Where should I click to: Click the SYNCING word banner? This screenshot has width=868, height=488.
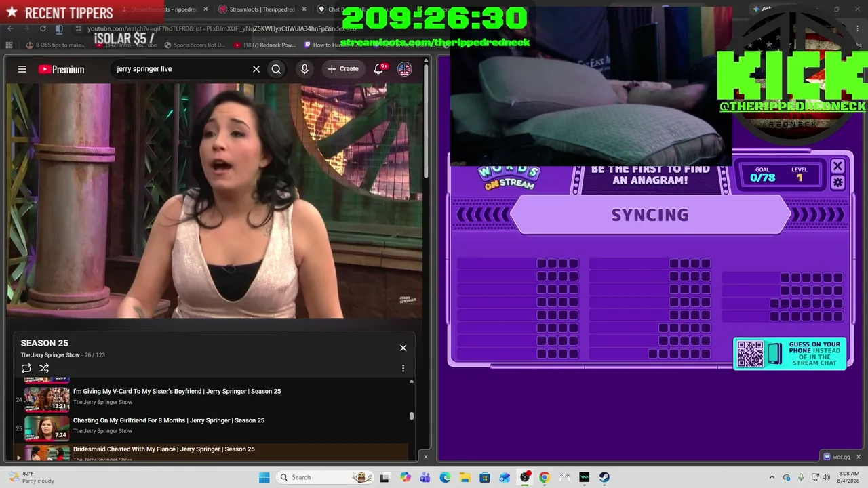[650, 215]
